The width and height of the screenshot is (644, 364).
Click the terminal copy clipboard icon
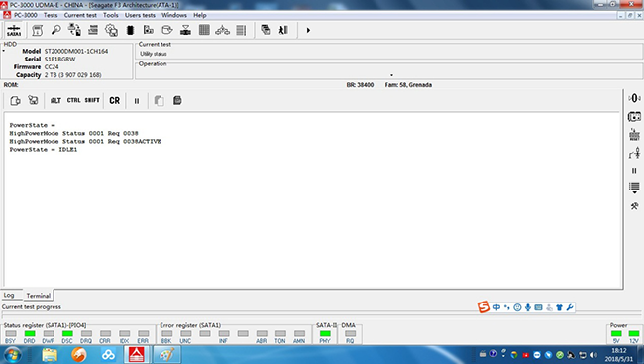pos(159,101)
